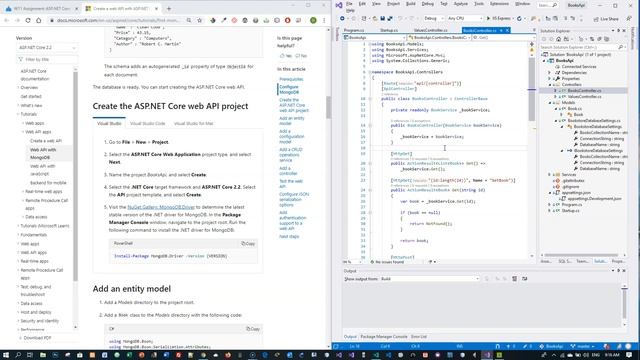Click Yes for page helpful
The image size is (640, 360).
point(286,56)
